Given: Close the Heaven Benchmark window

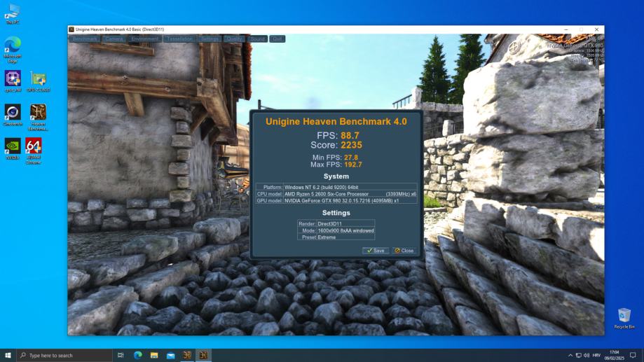Looking at the screenshot, I should (x=596, y=29).
